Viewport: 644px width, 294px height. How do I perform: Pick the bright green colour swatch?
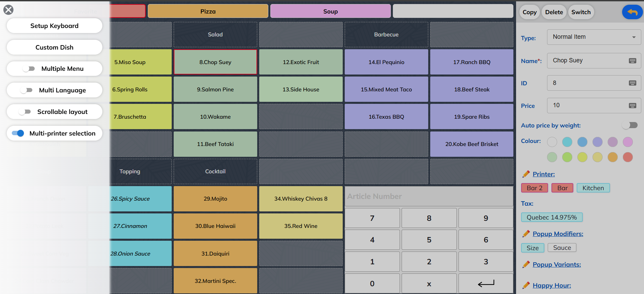[x=567, y=157]
